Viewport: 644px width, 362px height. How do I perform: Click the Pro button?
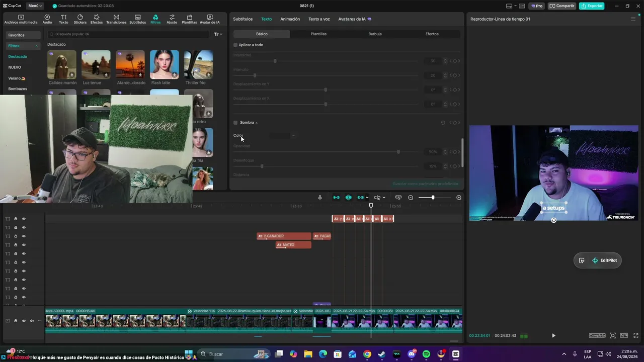pyautogui.click(x=537, y=6)
